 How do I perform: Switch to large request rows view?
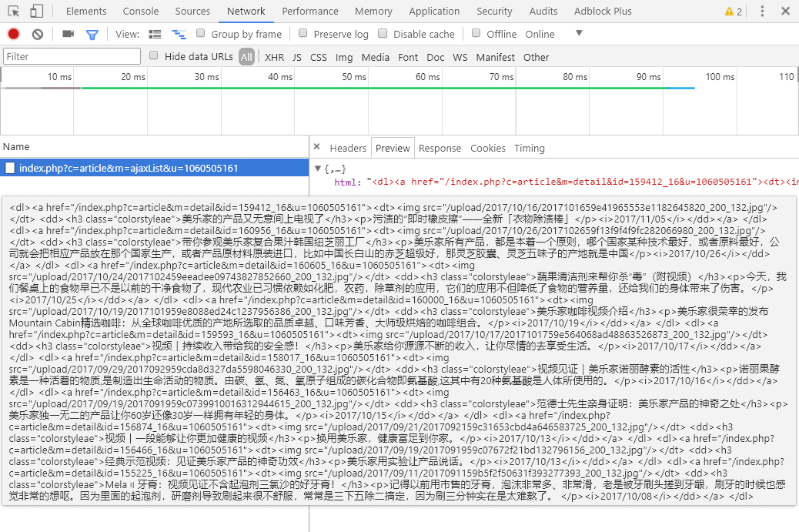(x=155, y=34)
